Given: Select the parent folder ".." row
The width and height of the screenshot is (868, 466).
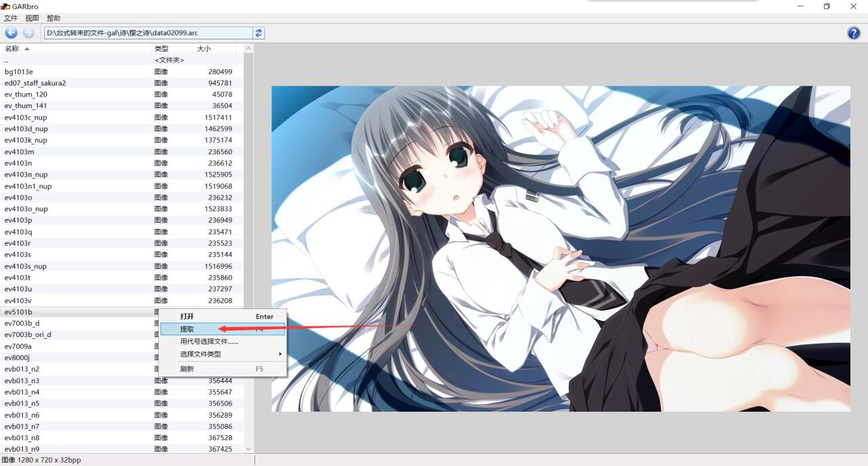Looking at the screenshot, I should 121,60.
